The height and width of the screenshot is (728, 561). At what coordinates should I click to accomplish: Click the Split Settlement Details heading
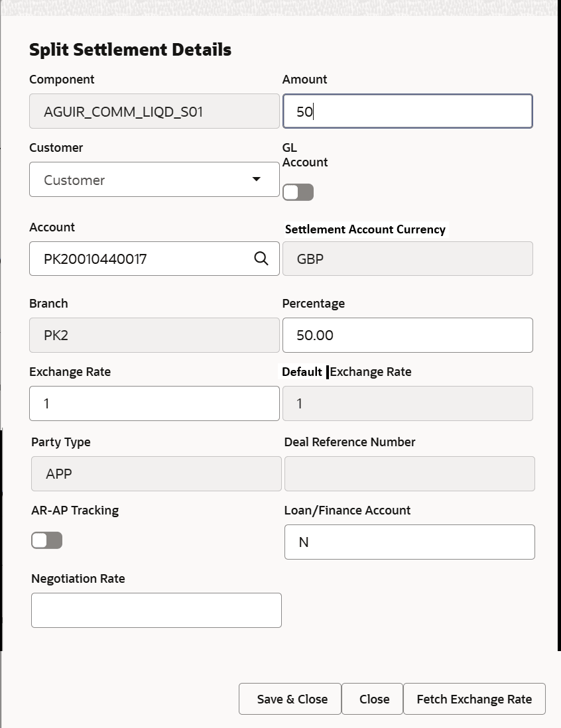pyautogui.click(x=131, y=50)
